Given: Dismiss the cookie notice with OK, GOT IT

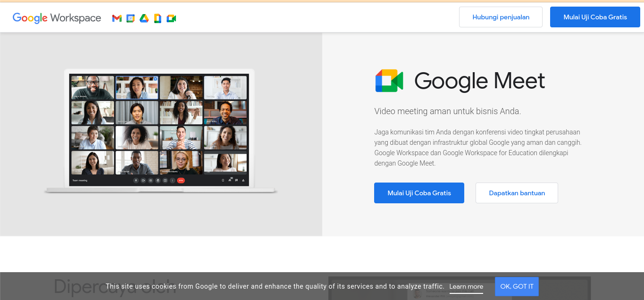Looking at the screenshot, I should [517, 286].
